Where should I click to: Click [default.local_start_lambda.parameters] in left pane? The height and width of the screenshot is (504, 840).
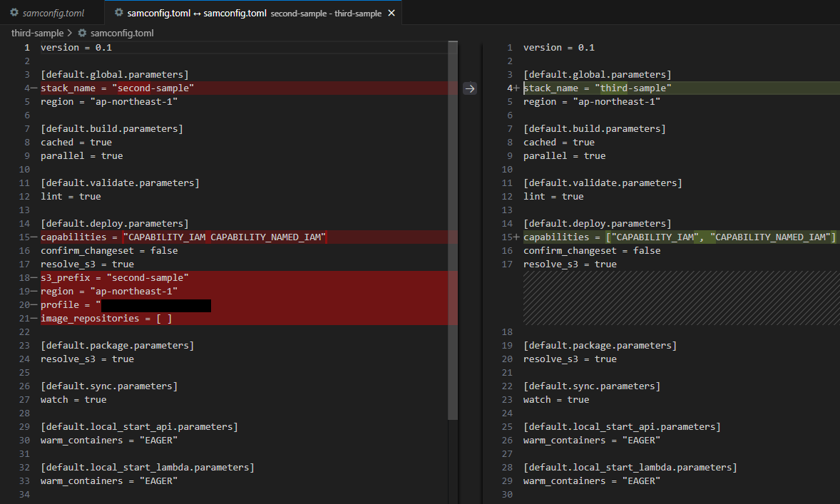(x=148, y=467)
